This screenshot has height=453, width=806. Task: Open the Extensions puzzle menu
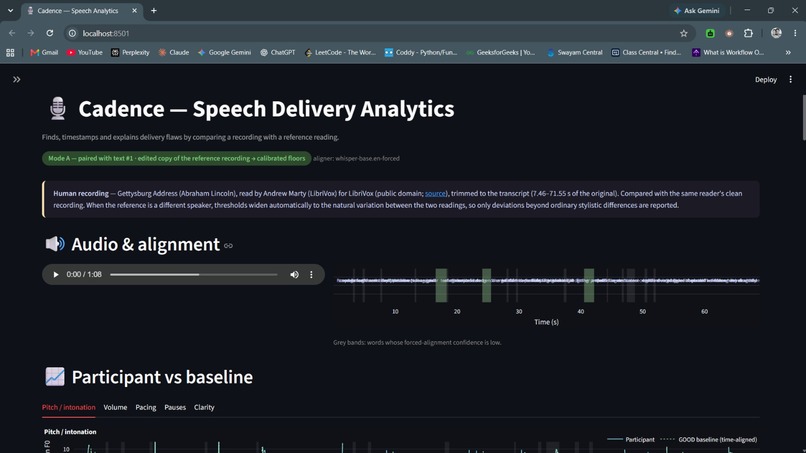(x=748, y=33)
